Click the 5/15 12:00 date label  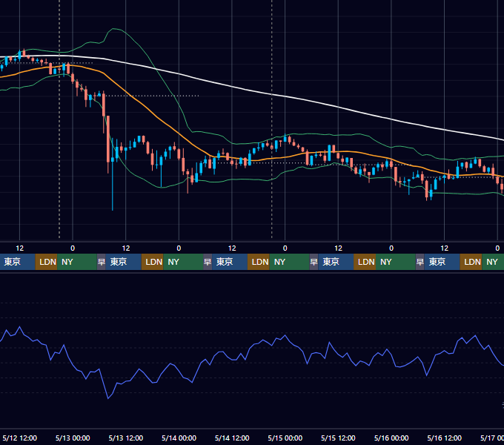click(338, 438)
